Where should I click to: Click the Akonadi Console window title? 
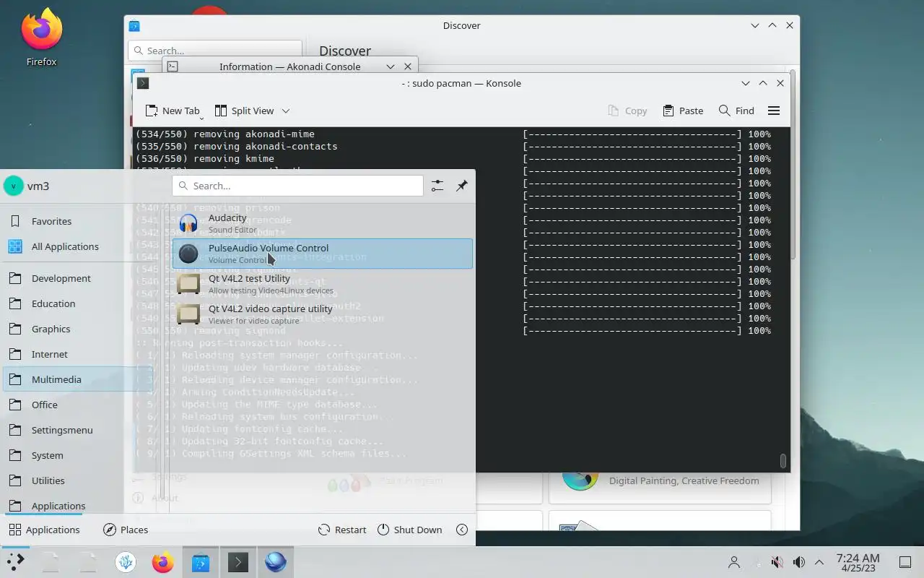coord(289,66)
